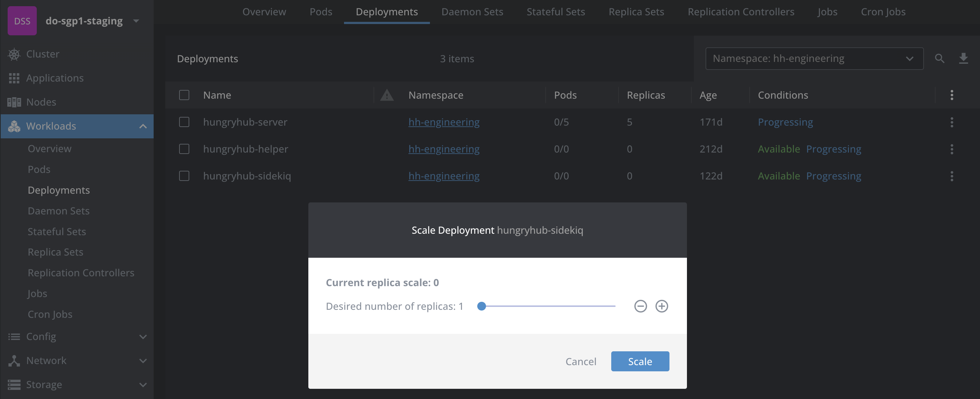Image resolution: width=980 pixels, height=399 pixels.
Task: Open the Namespace: hh-engineering dropdown
Action: tap(814, 59)
